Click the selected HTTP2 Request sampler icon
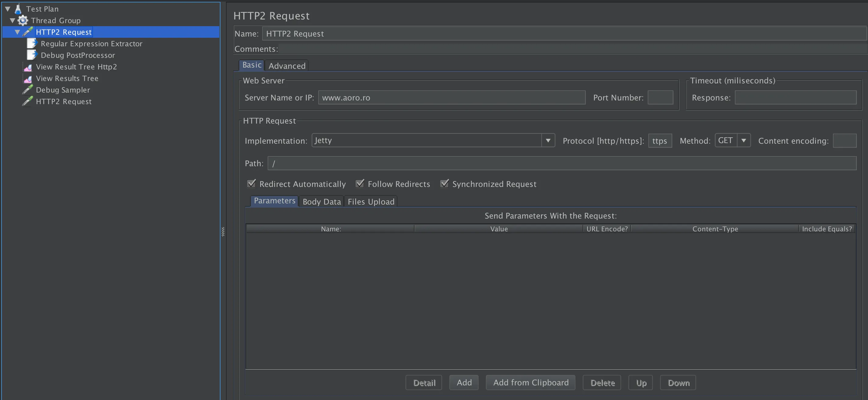This screenshot has width=868, height=400. (28, 32)
